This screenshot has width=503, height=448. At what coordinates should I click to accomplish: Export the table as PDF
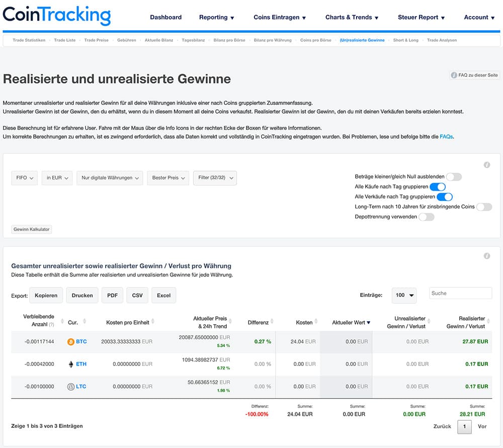(112, 295)
